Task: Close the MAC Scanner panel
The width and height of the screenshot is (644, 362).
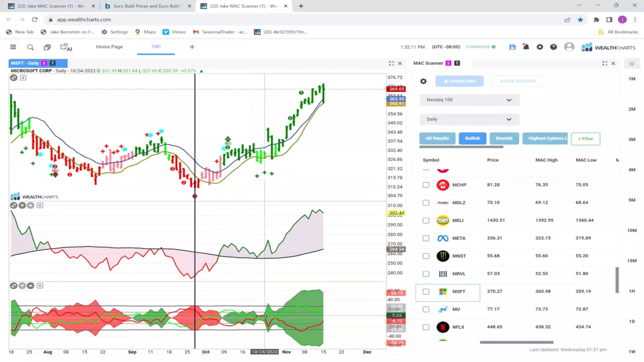Action: tap(613, 63)
